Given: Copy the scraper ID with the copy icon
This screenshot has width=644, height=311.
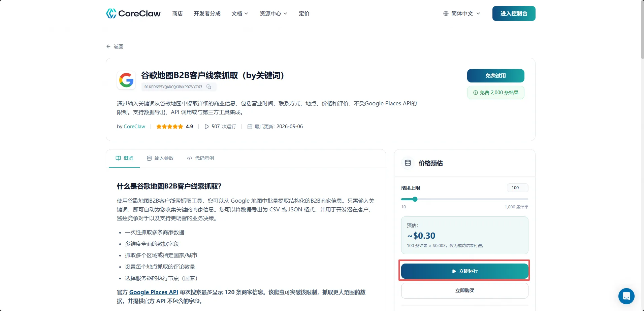Looking at the screenshot, I should coord(209,87).
